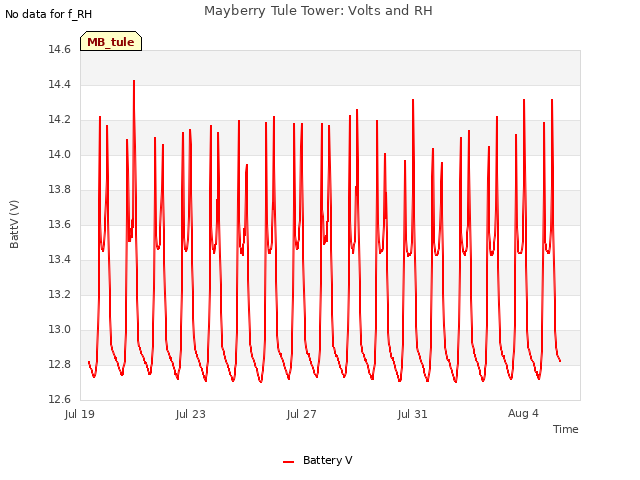Click the 13.6 y-axis tick label
This screenshot has height=480, width=640.
pyautogui.click(x=60, y=224)
